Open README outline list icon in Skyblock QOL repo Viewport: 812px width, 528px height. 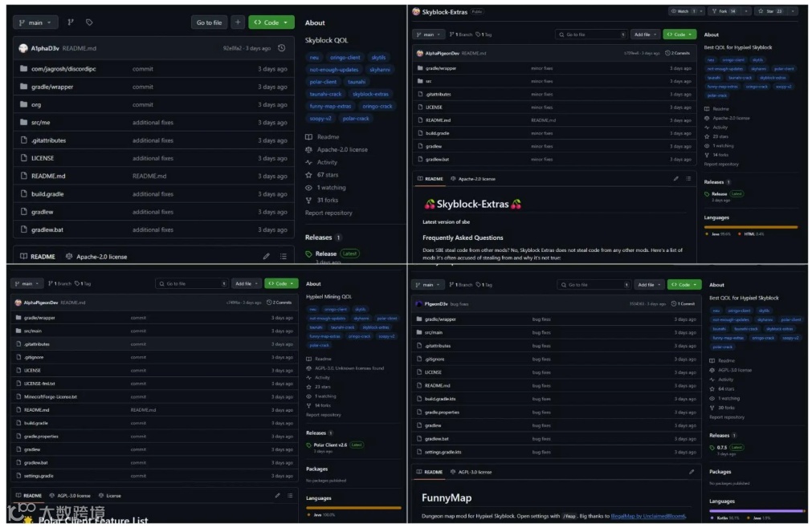[284, 256]
